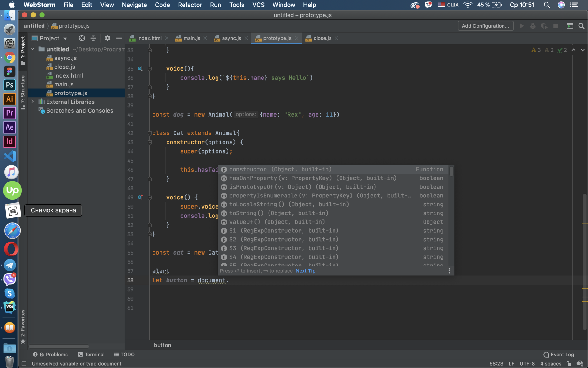Screen dimensions: 588x368
Task: Open Telegram from the Dock
Action: coord(9,265)
